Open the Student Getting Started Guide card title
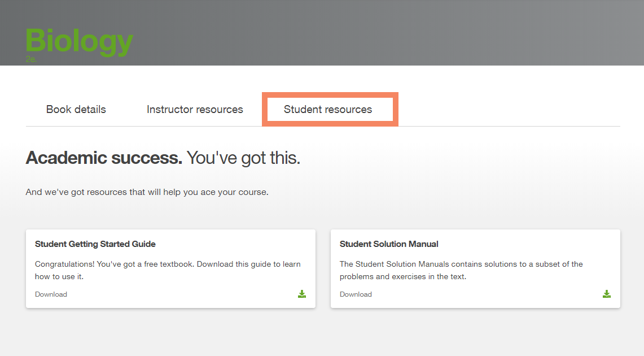This screenshot has height=356, width=644. tap(95, 244)
